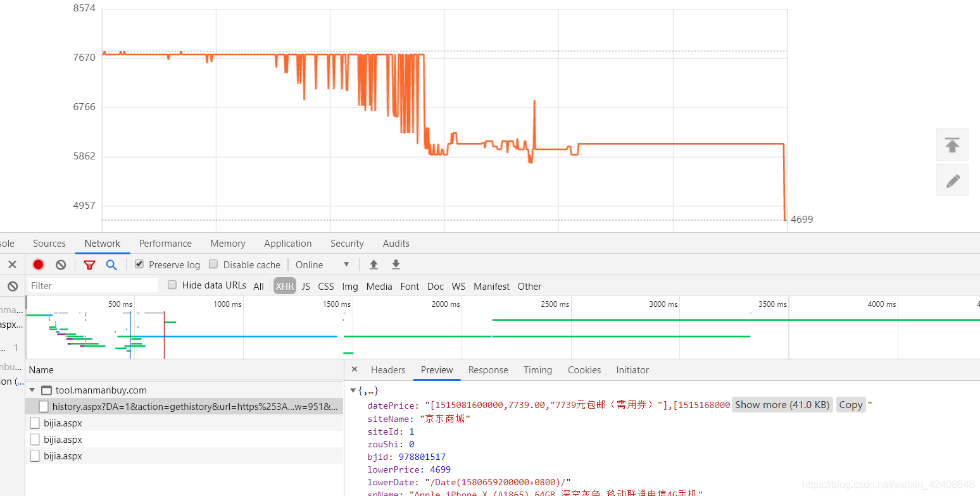Screen dimensions: 980x496
Task: Collapse the tool.manmanbuy.com group
Action: pos(32,390)
